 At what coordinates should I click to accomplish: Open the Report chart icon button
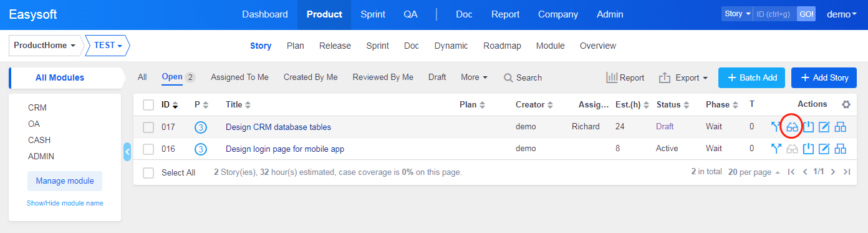pyautogui.click(x=625, y=77)
